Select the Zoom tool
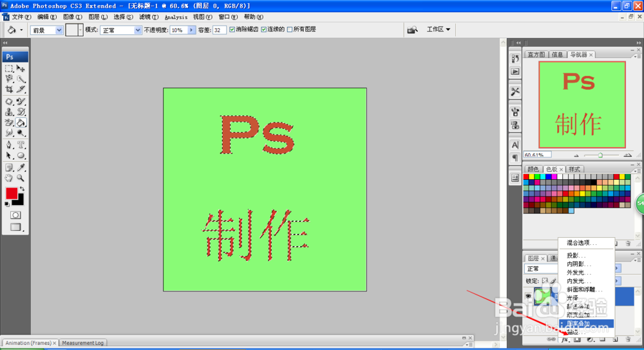The width and height of the screenshot is (644, 350). pos(21,178)
